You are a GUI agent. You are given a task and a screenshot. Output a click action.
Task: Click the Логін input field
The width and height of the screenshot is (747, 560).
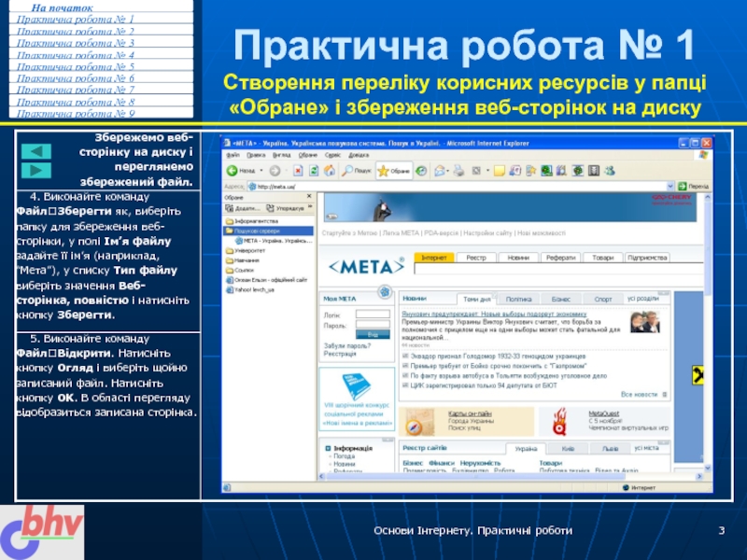[373, 315]
